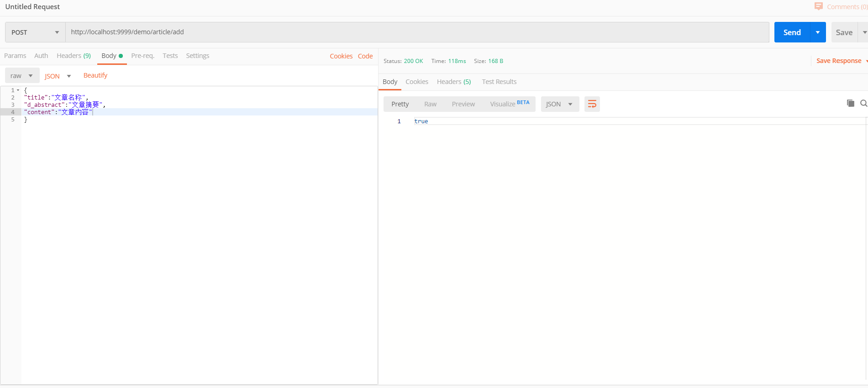Click the "content" line in body editor
The image size is (868, 388).
(x=58, y=112)
